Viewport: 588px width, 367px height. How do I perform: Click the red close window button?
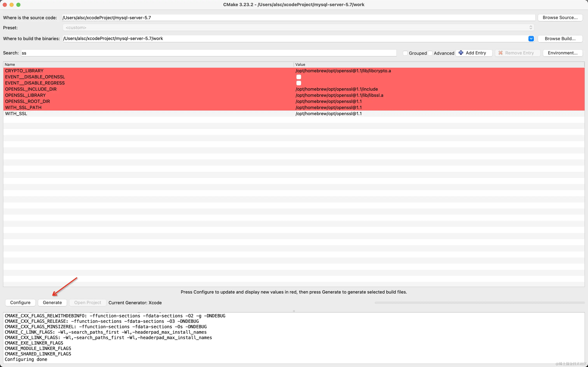click(5, 5)
